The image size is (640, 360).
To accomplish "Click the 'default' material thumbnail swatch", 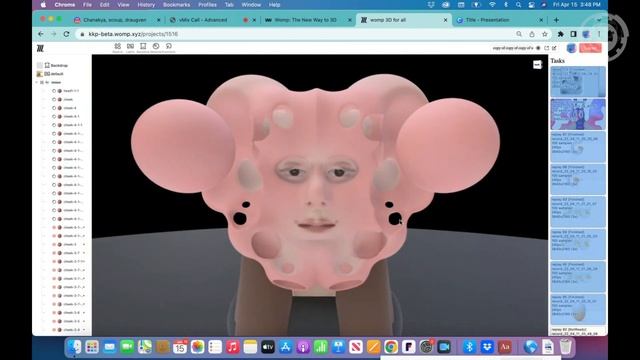I will (x=40, y=74).
